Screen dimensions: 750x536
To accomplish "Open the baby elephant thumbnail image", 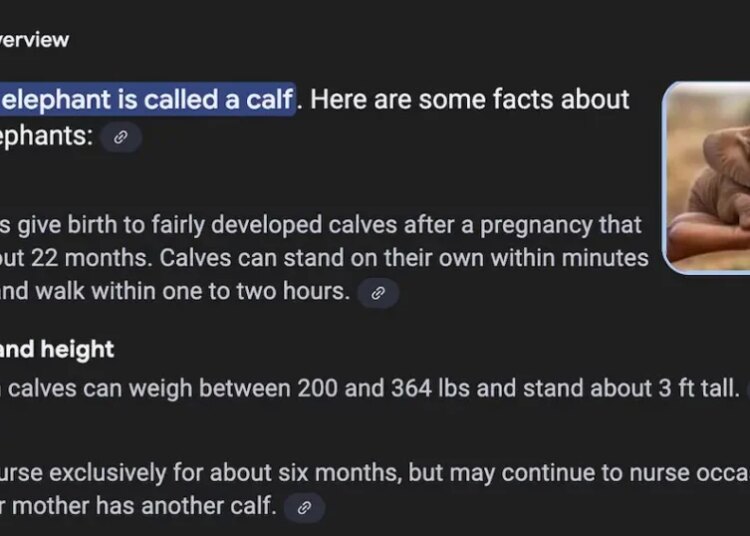I will [x=706, y=178].
